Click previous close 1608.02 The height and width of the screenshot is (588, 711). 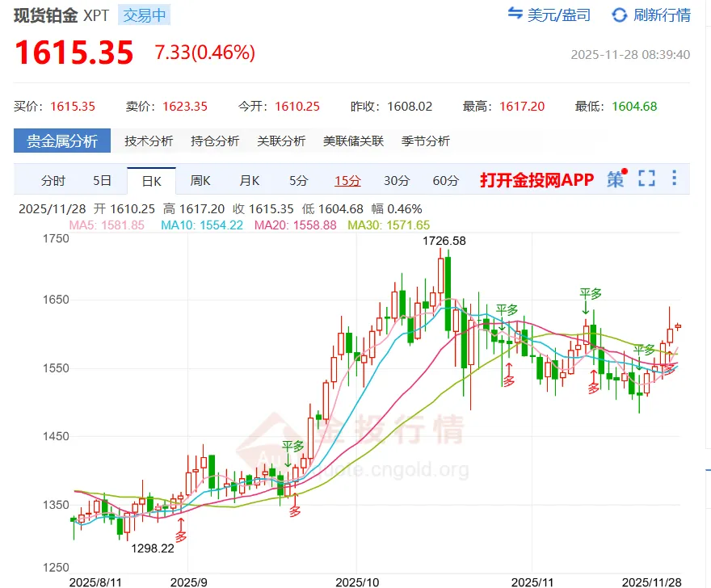click(x=410, y=106)
